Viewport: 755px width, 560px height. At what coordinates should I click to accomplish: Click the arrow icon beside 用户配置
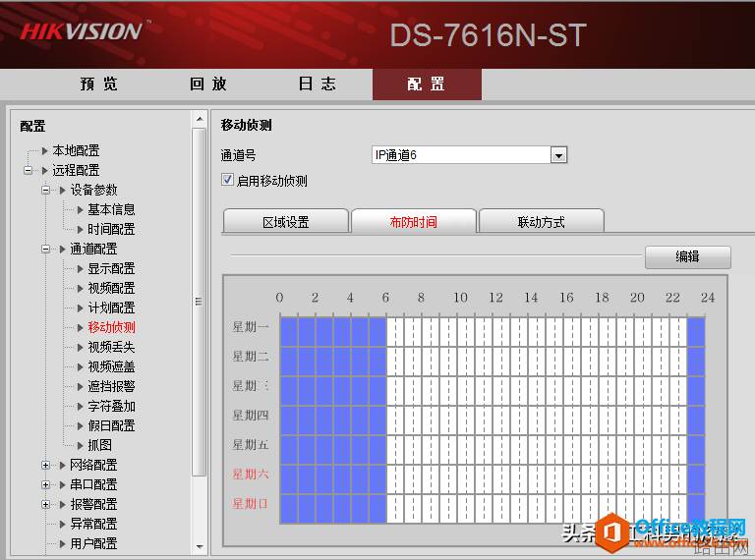63,543
